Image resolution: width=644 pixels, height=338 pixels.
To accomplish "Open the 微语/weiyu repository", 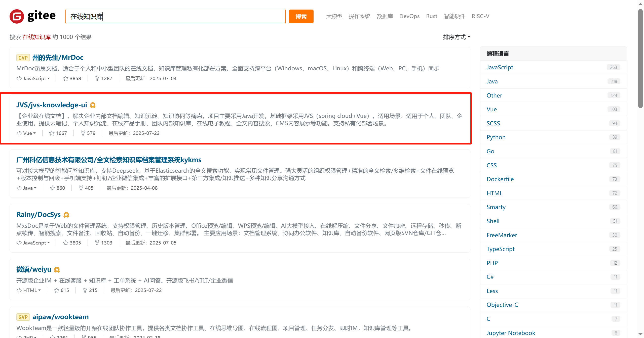I will pyautogui.click(x=34, y=269).
